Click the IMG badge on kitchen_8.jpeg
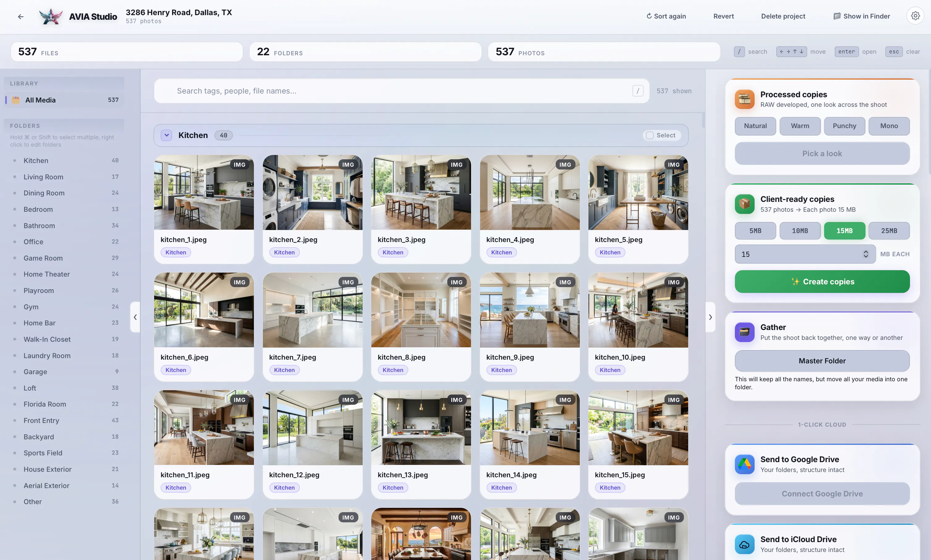Screen dimensions: 931x560 click(457, 282)
